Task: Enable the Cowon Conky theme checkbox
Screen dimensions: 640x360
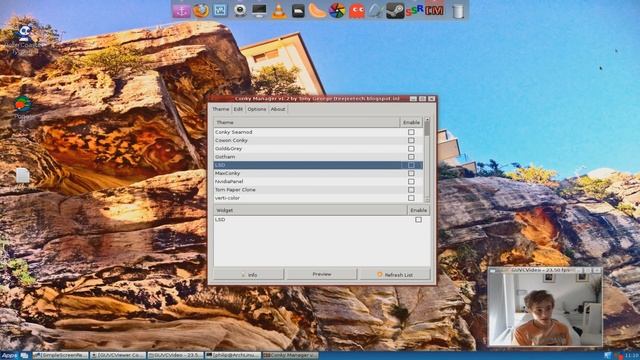Action: coord(411,140)
